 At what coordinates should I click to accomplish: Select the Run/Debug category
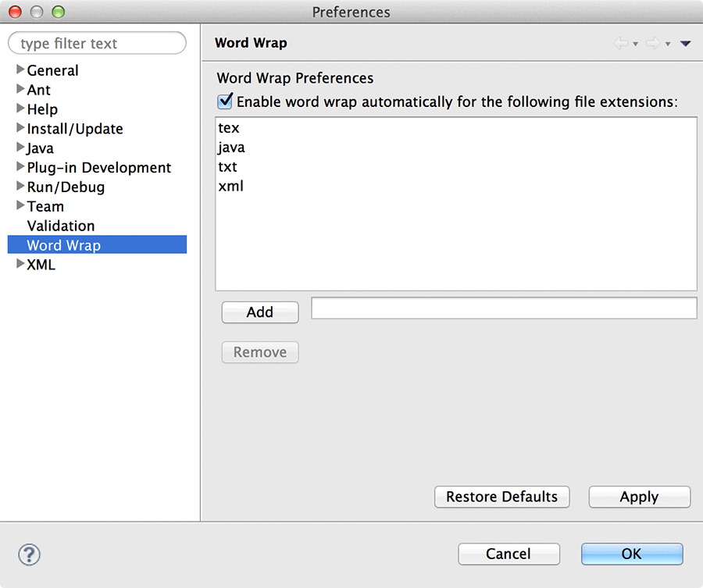66,187
